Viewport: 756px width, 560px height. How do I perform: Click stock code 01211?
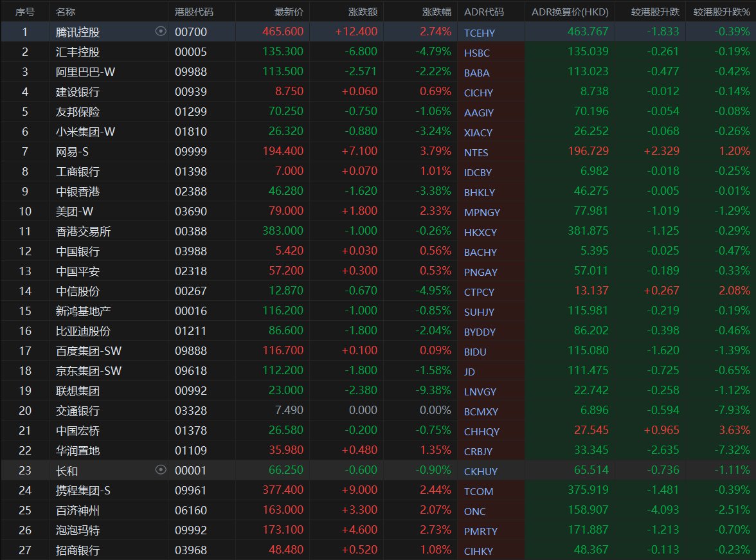click(190, 331)
